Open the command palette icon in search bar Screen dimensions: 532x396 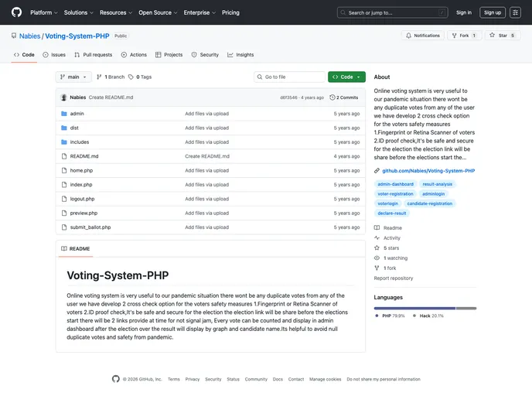[x=442, y=12]
